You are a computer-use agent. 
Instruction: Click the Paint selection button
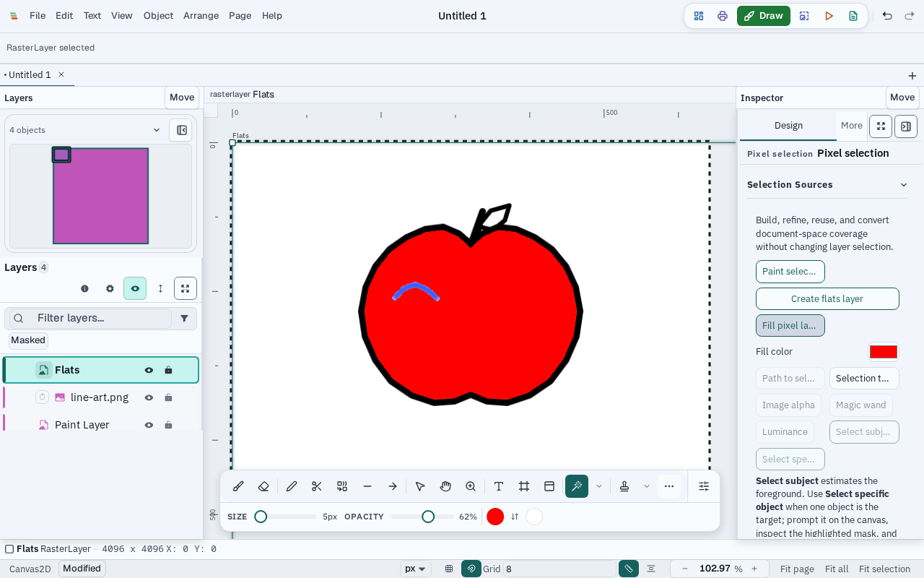point(790,272)
